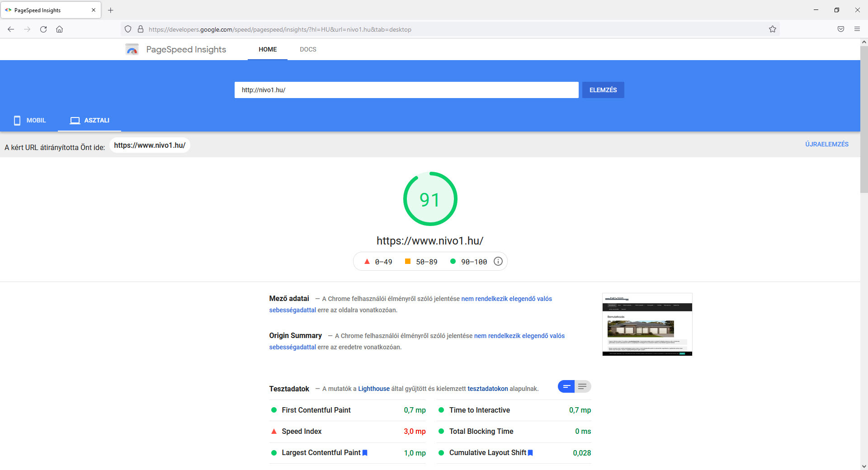Bookmark this page with the star icon
868x470 pixels.
click(x=772, y=29)
